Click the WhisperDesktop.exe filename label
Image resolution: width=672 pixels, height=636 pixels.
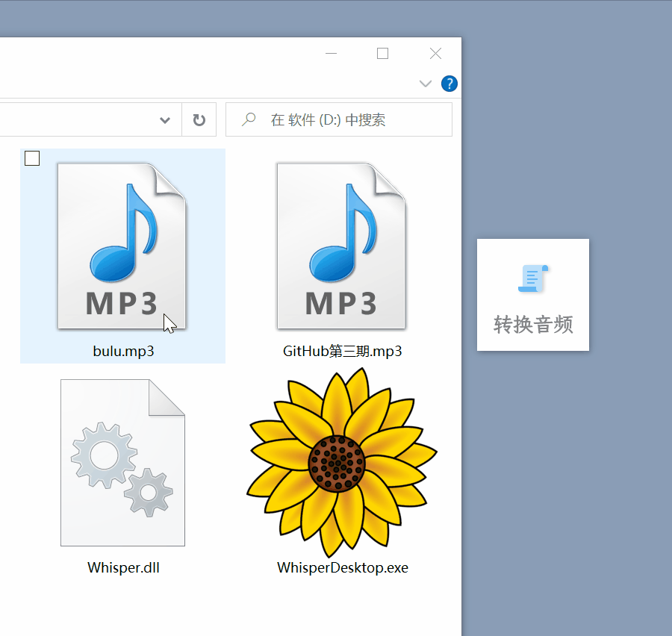[x=342, y=567]
